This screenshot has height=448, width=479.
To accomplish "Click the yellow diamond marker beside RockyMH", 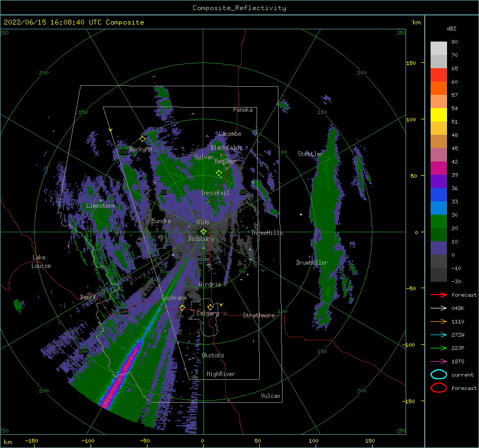I will (x=142, y=139).
